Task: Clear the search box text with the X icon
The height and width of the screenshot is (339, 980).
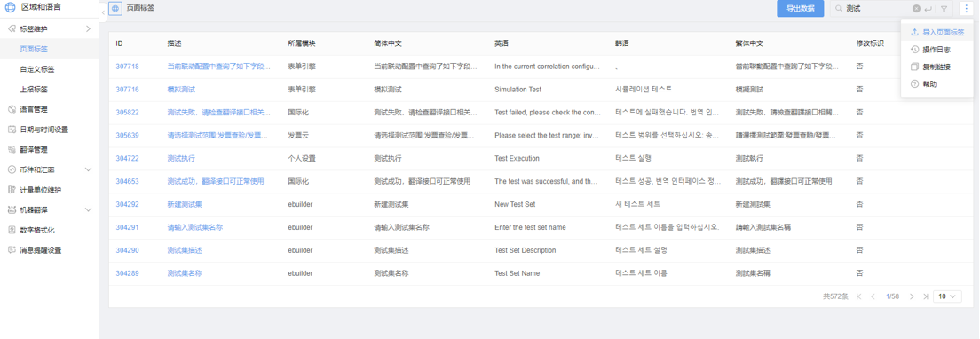Action: [x=916, y=9]
